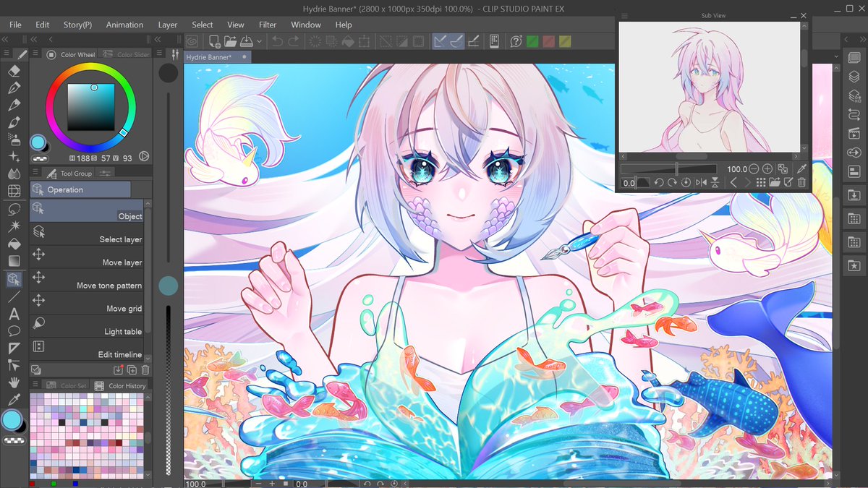Click the open folder icon in Sub View

775,183
